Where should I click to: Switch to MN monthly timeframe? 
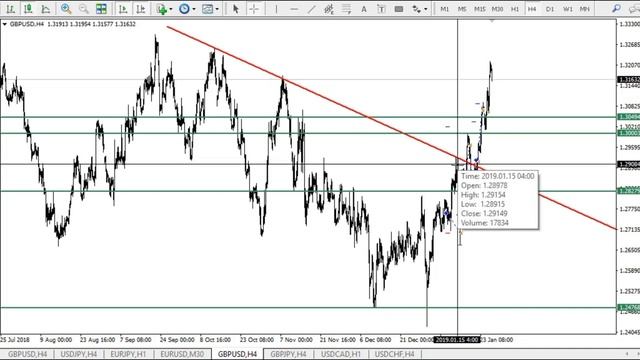coord(585,9)
